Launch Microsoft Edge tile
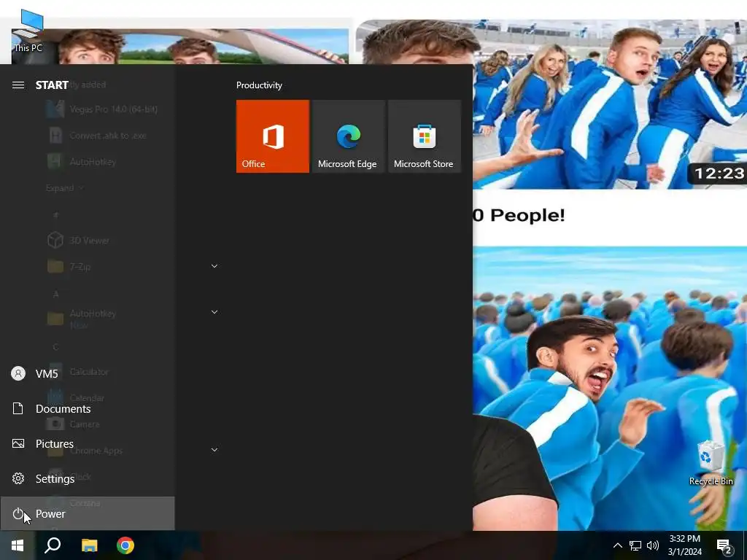The image size is (747, 560). coord(348,136)
